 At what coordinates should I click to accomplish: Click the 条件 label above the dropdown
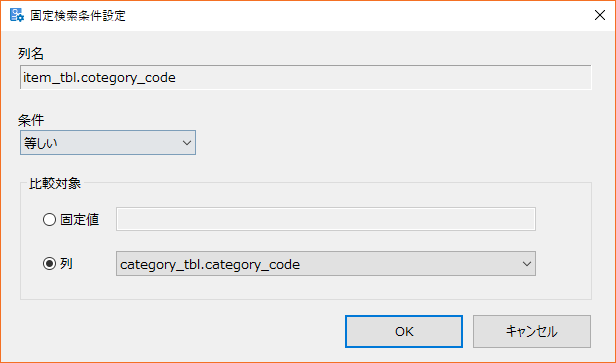coord(31,120)
